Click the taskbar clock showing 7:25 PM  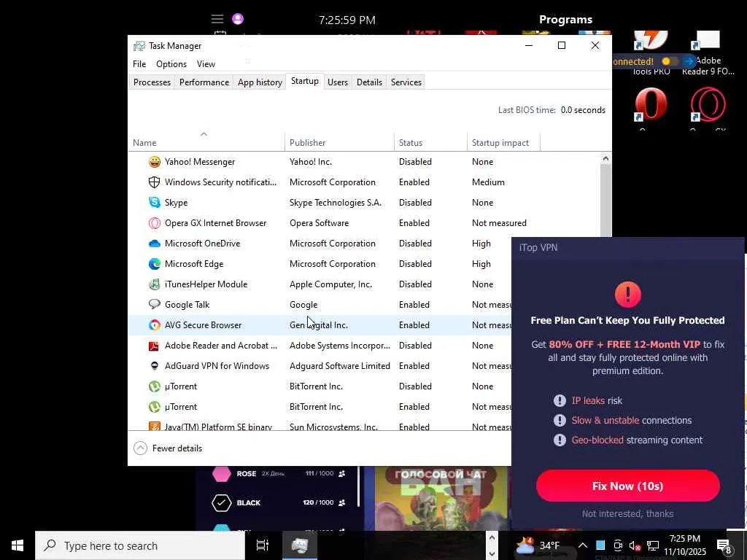(x=684, y=545)
